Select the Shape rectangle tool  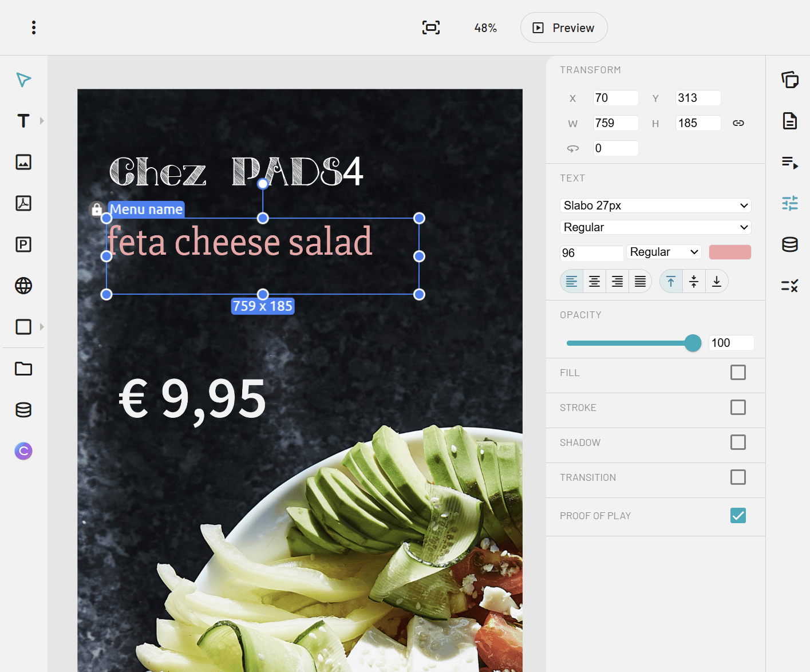pos(23,327)
